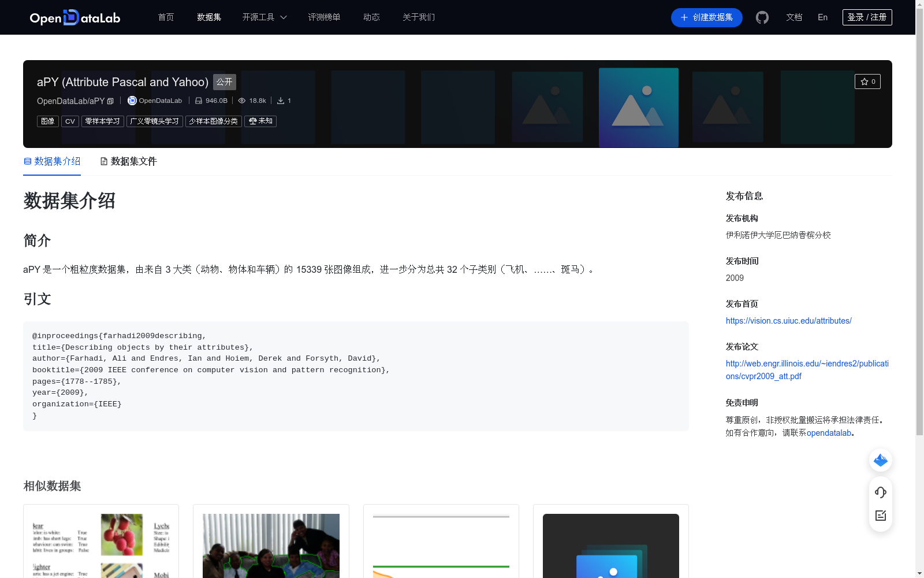Click the CV tag
The image size is (924, 578).
pos(70,121)
